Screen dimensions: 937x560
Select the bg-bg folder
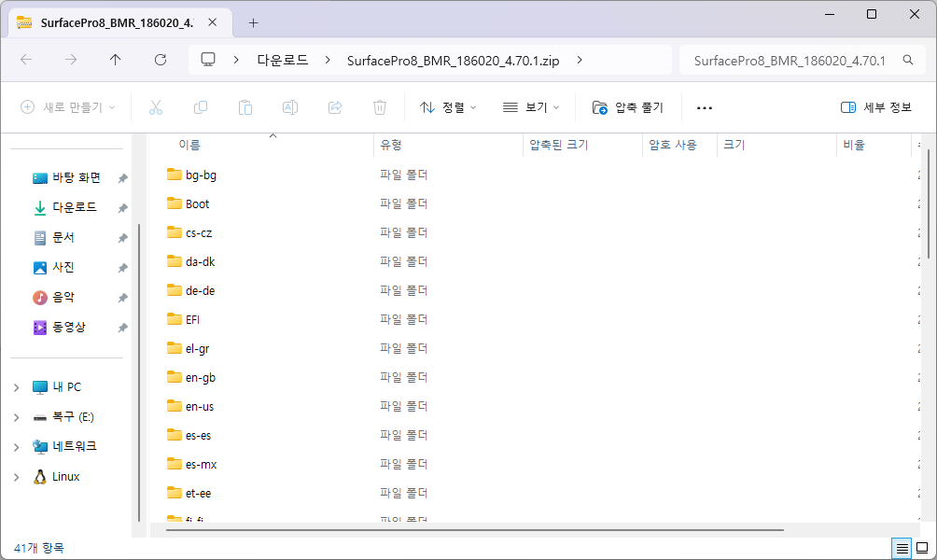click(201, 175)
